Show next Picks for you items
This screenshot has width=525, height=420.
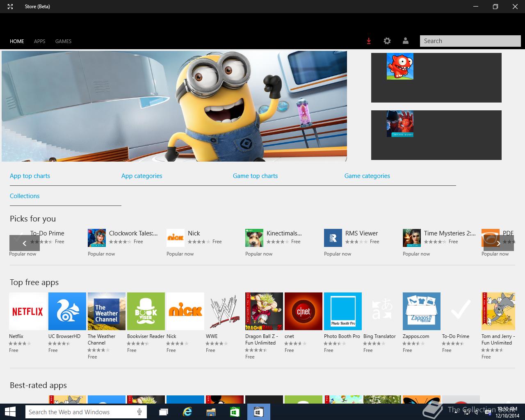pos(499,243)
